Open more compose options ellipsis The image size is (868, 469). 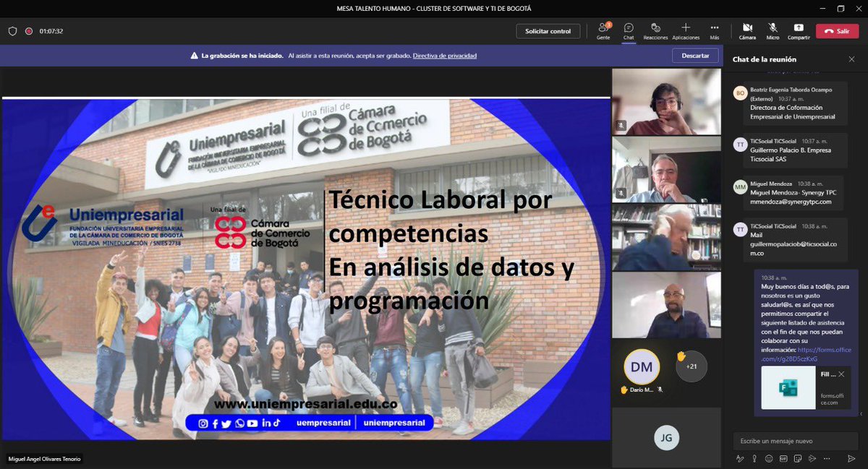tap(825, 459)
